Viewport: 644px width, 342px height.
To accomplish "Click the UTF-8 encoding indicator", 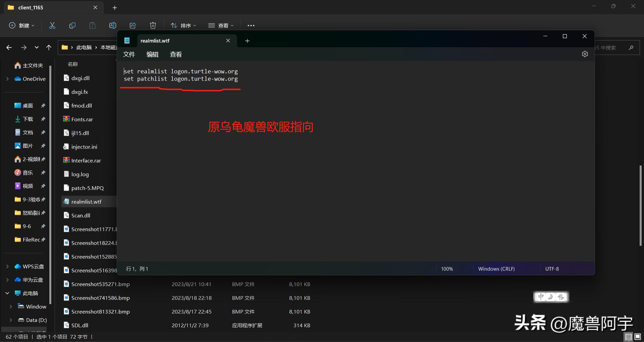I will click(x=552, y=269).
